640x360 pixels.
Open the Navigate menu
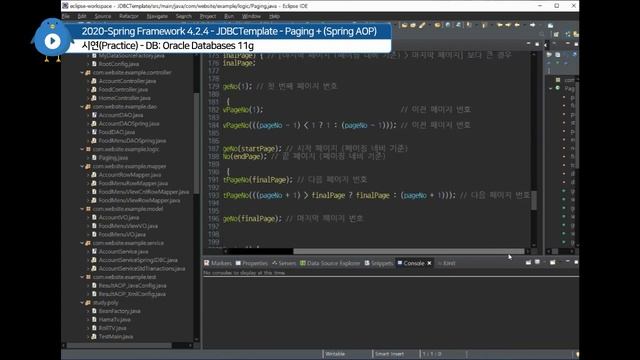157,16
